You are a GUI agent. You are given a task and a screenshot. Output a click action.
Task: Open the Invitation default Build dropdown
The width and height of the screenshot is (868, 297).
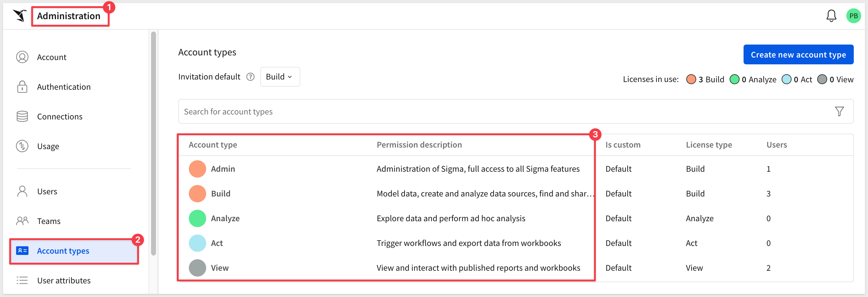coord(280,77)
